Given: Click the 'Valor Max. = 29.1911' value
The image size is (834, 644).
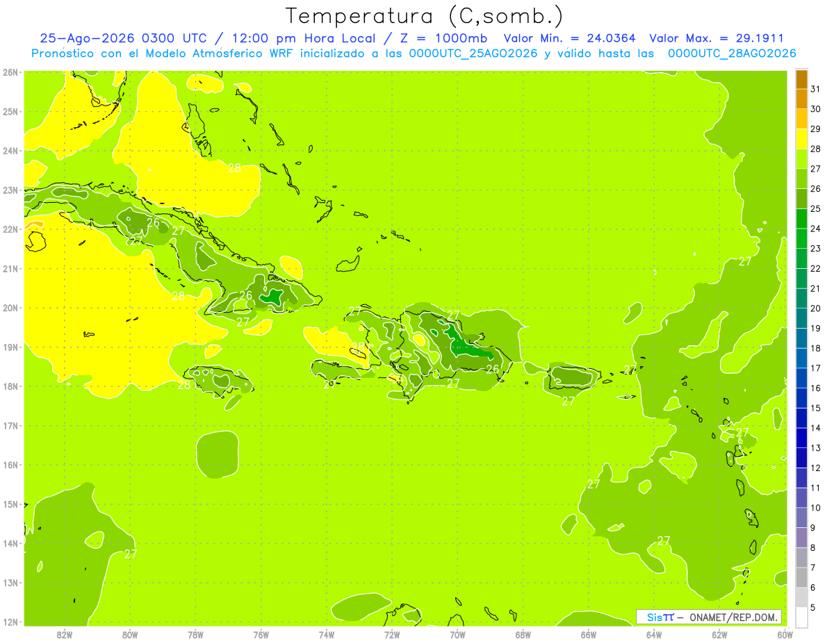Looking at the screenshot, I should (x=717, y=38).
